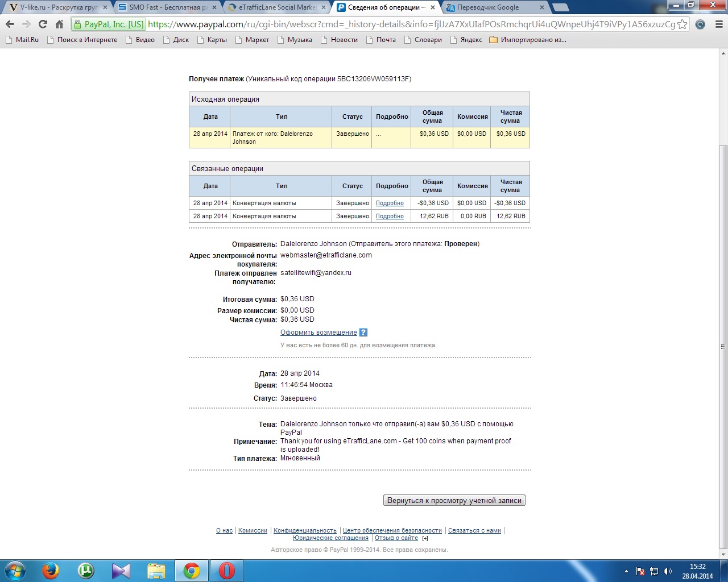Viewport: 728px width, 582px height.
Task: Open a new browser tab
Action: point(561,7)
